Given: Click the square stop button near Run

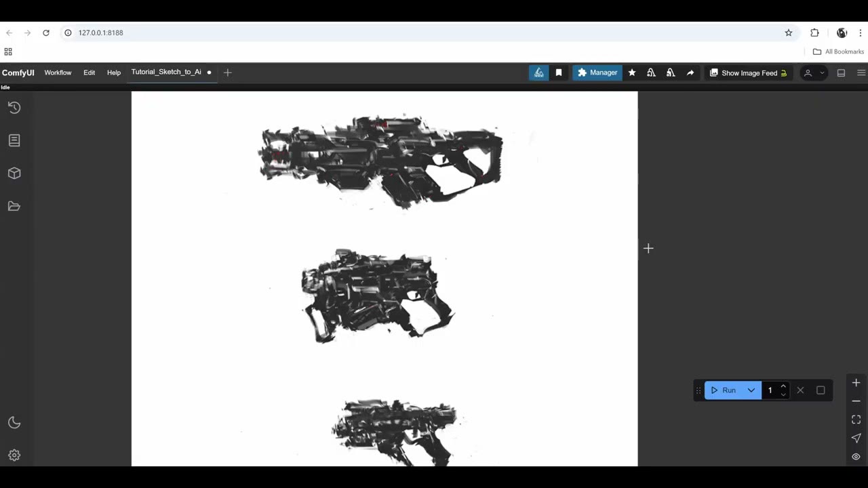Looking at the screenshot, I should coord(821,390).
